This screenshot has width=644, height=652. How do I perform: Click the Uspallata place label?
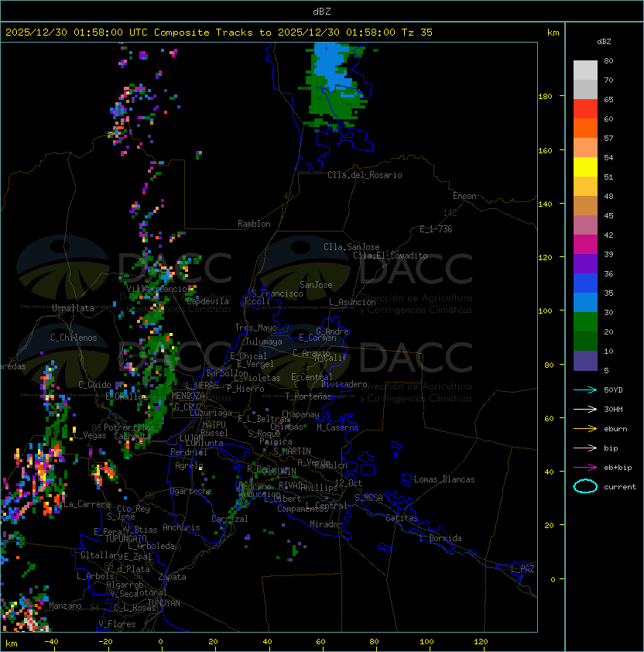tap(74, 308)
